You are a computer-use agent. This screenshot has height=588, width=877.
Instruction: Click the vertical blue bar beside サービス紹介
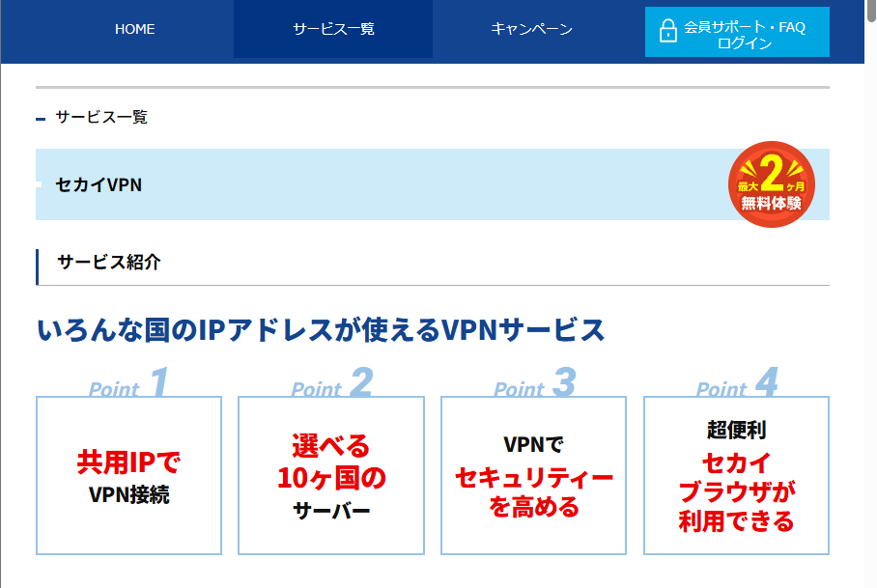[x=37, y=266]
